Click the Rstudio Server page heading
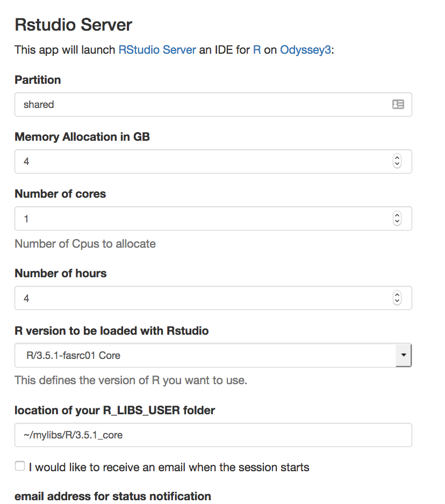The height and width of the screenshot is (504, 445). (x=73, y=25)
